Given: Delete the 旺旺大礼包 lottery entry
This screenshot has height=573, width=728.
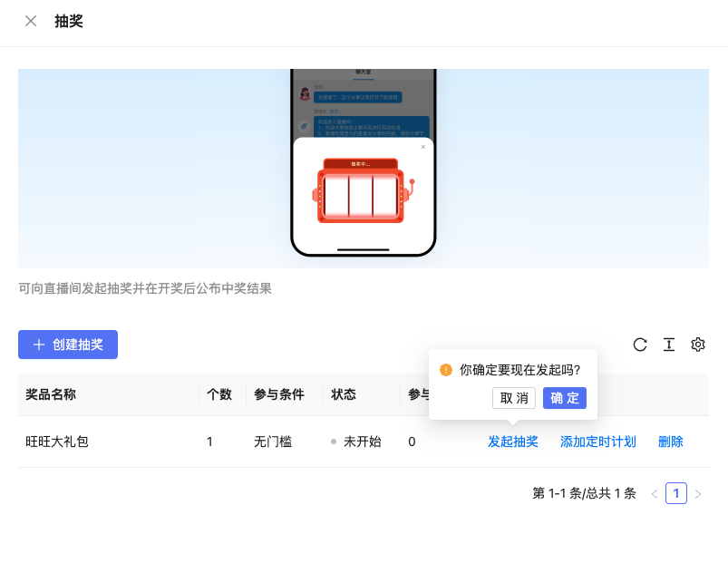Looking at the screenshot, I should [671, 442].
